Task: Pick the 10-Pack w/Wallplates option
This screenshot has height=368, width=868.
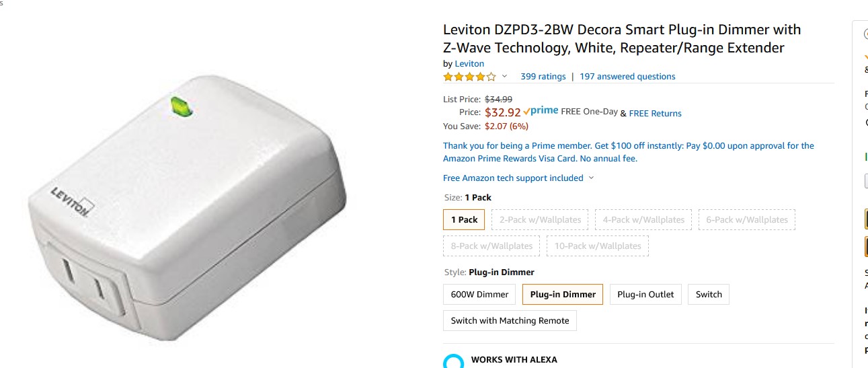Action: pyautogui.click(x=598, y=246)
